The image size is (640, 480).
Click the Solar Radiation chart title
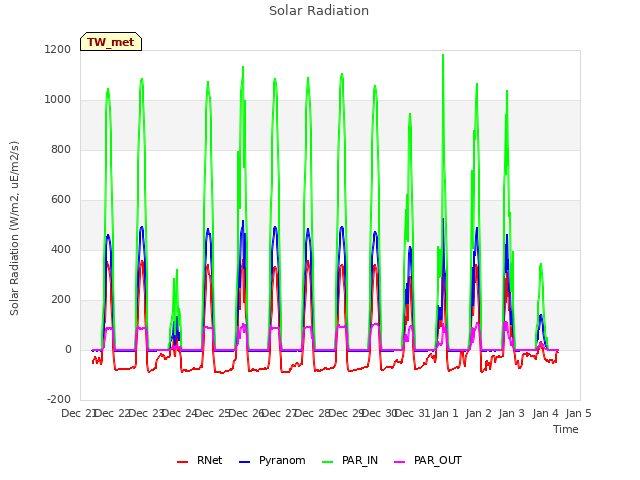(x=319, y=11)
